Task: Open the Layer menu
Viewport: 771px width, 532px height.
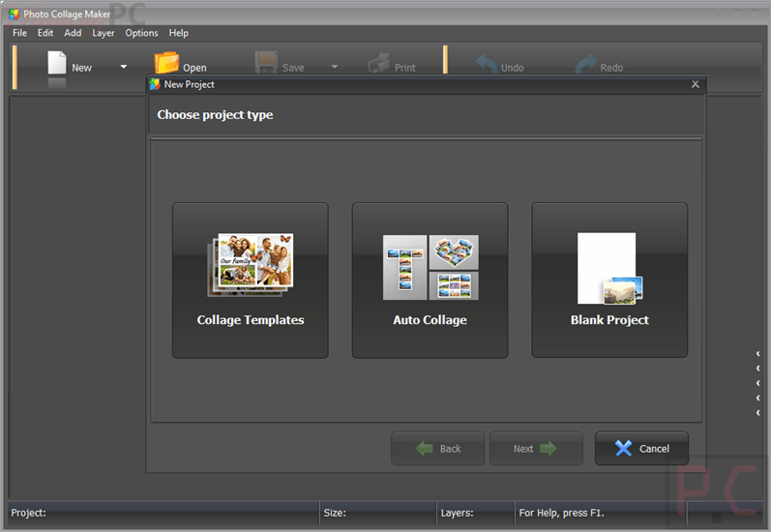Action: [x=104, y=33]
